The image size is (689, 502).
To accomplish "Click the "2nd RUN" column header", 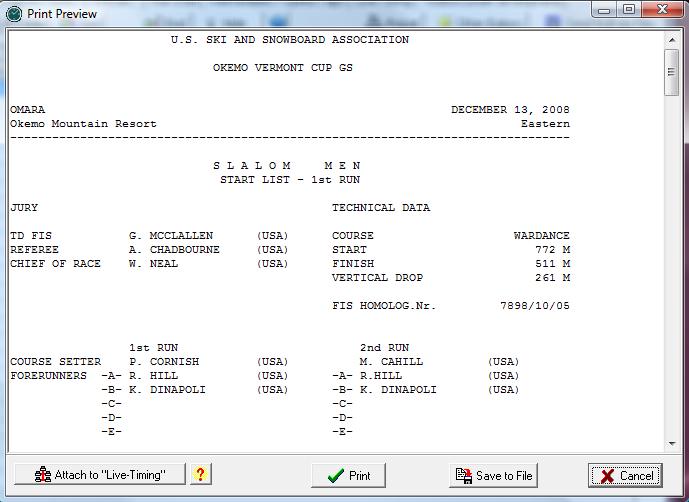I will click(x=384, y=348).
